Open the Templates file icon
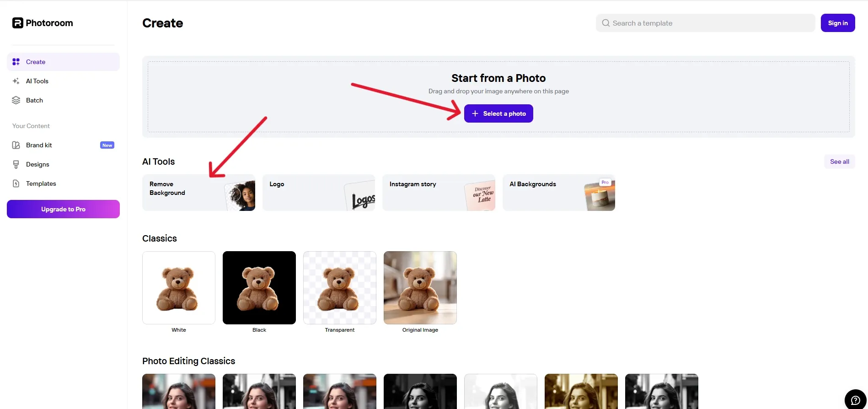 coord(16,183)
